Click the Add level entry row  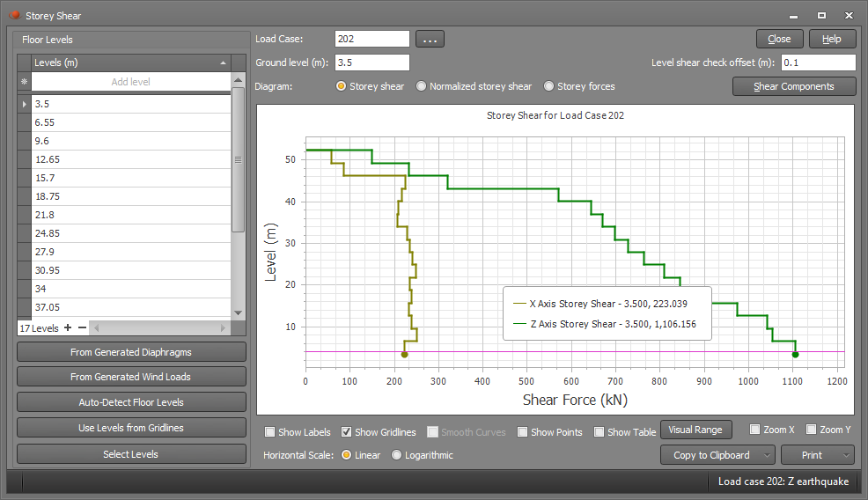(130, 82)
